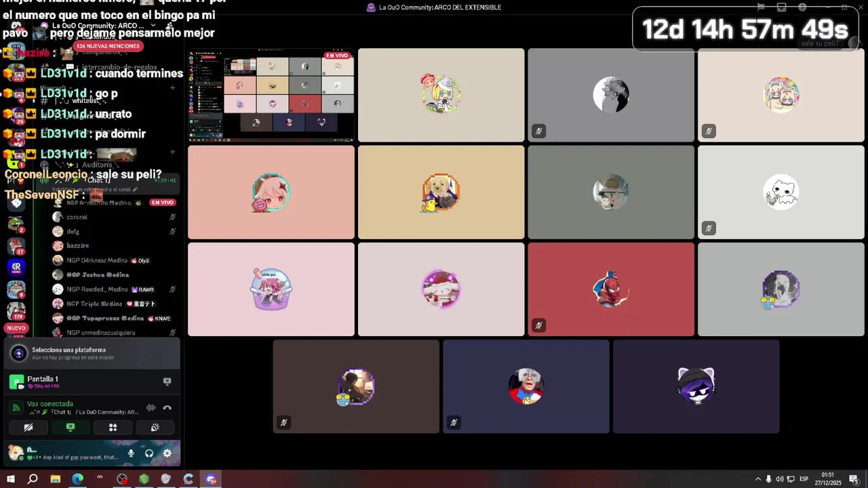Viewport: 868px width, 488px height.
Task: Open server icon with 27 badge
Action: 16,245
